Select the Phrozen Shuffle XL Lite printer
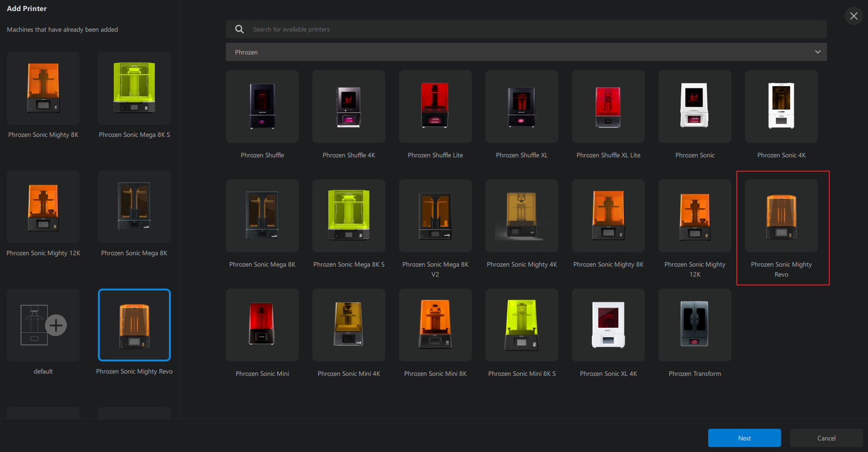 tap(608, 107)
